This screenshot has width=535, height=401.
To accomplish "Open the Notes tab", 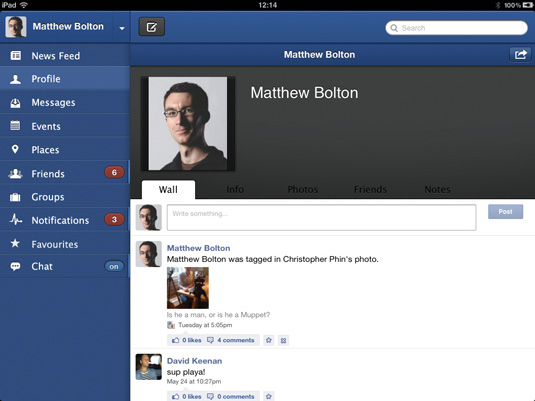I will (x=437, y=189).
